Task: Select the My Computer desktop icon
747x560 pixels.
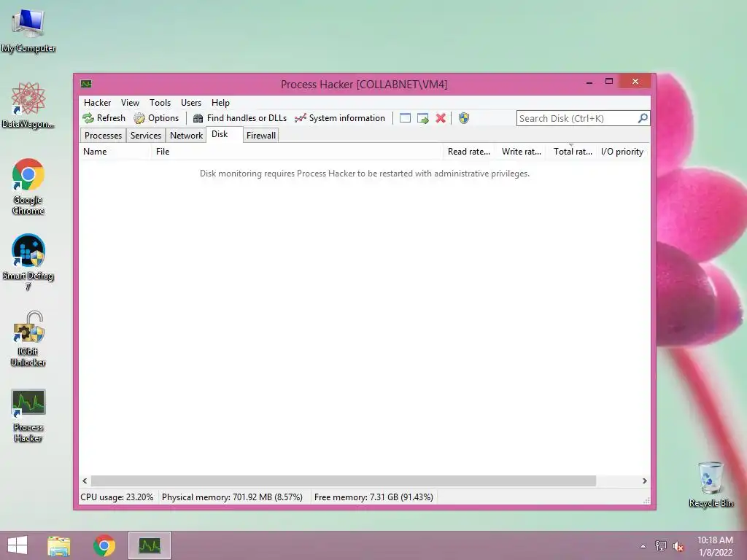Action: (28, 31)
